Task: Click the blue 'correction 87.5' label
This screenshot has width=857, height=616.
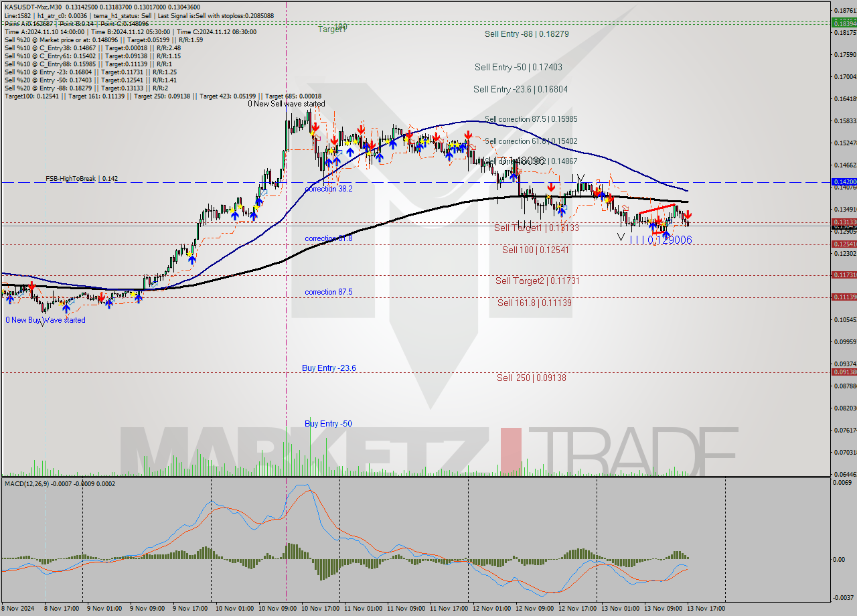Action: [328, 292]
